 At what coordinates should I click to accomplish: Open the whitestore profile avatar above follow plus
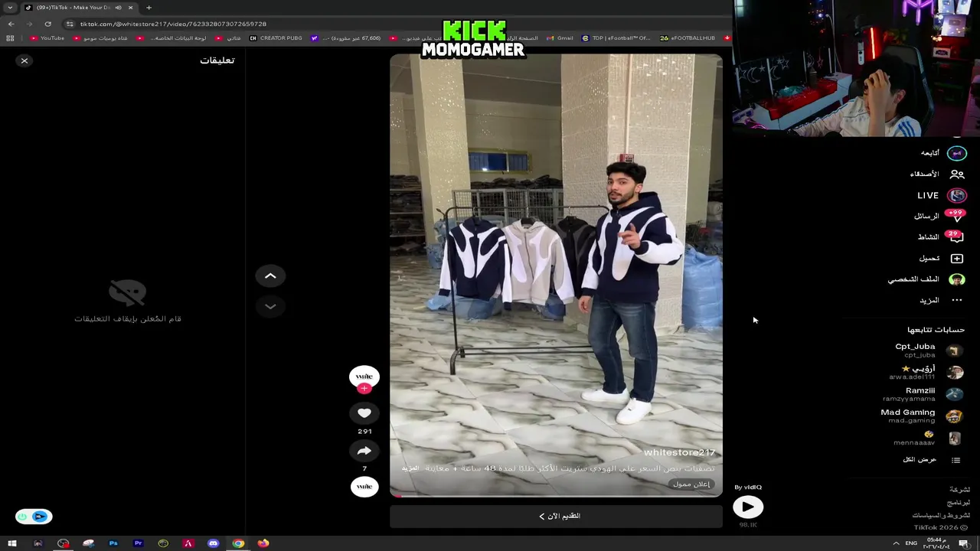click(x=364, y=377)
